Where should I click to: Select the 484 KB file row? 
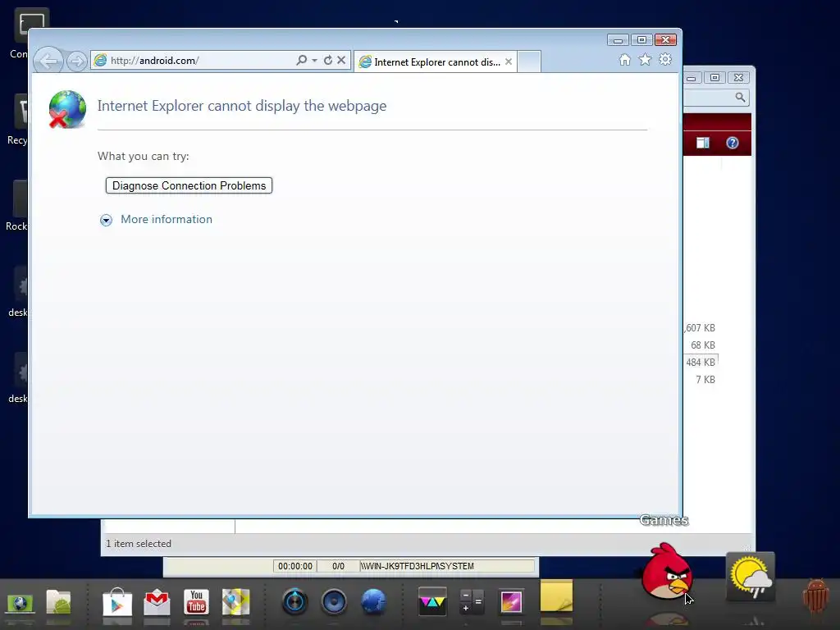[x=701, y=362]
